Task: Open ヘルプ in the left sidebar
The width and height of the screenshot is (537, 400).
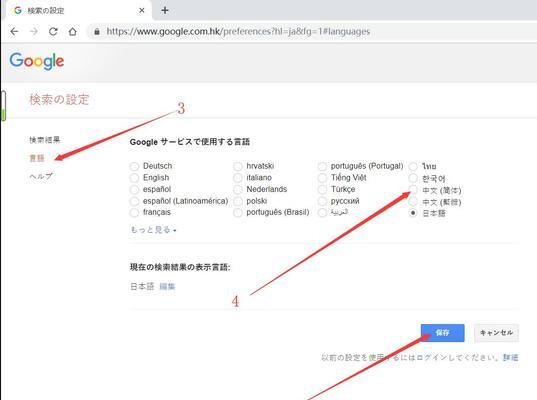Action: [x=41, y=176]
